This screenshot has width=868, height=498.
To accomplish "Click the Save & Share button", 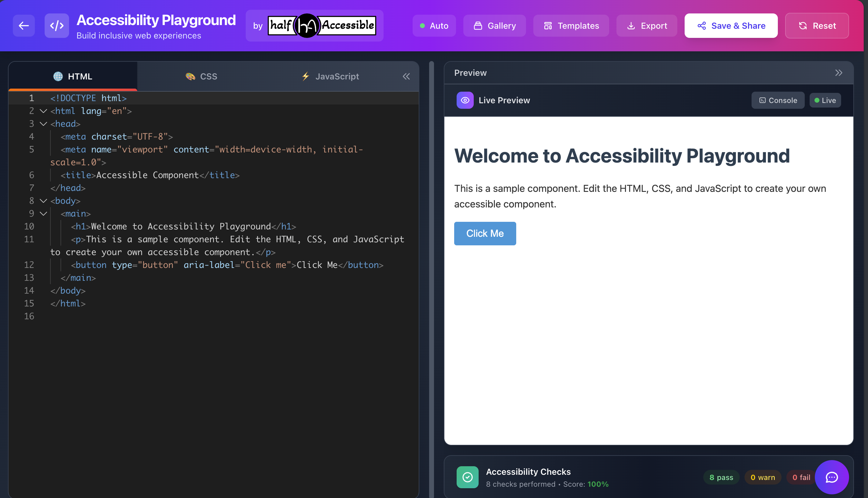I will [731, 25].
